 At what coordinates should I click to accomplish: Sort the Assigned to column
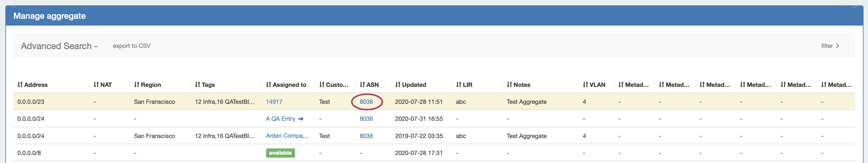pos(268,85)
